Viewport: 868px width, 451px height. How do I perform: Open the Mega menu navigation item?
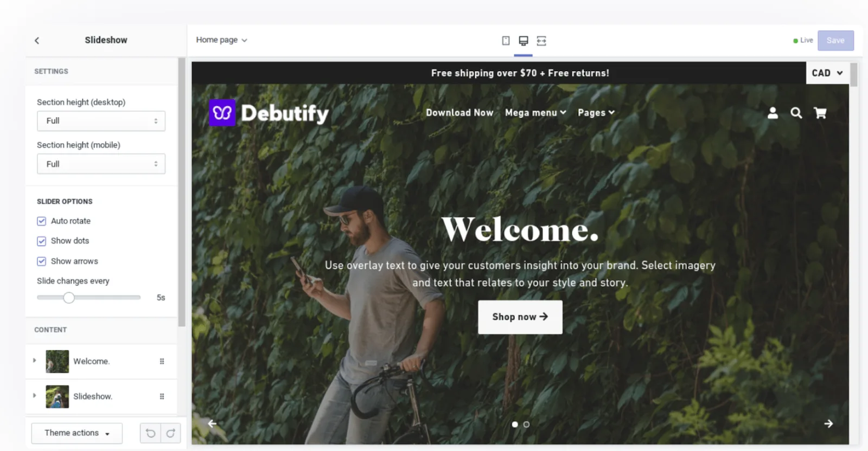[x=535, y=113]
